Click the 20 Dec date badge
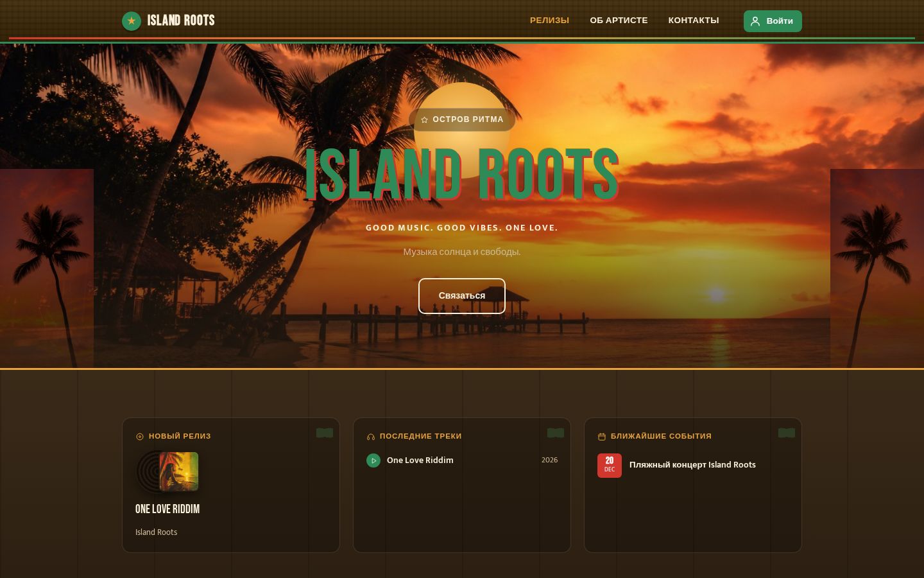Viewport: 924px width, 578px height. 610,466
